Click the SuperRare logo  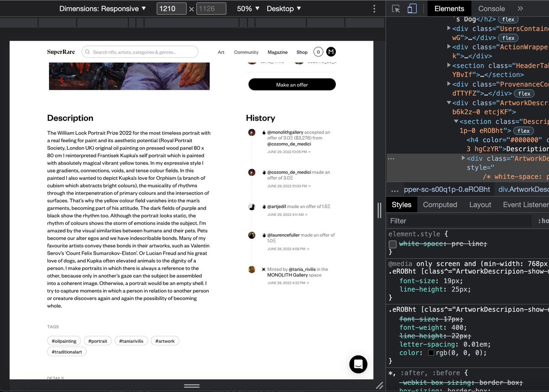click(61, 52)
